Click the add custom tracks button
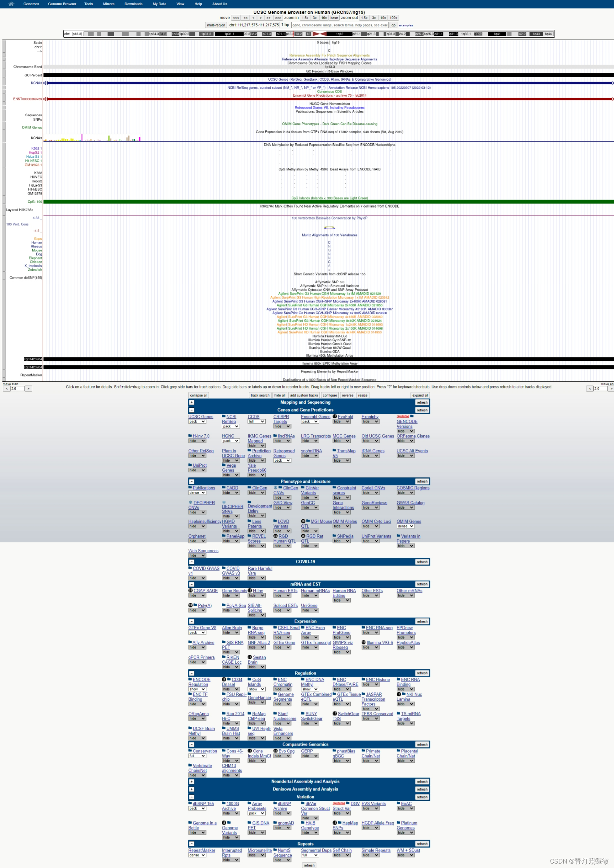 [304, 395]
